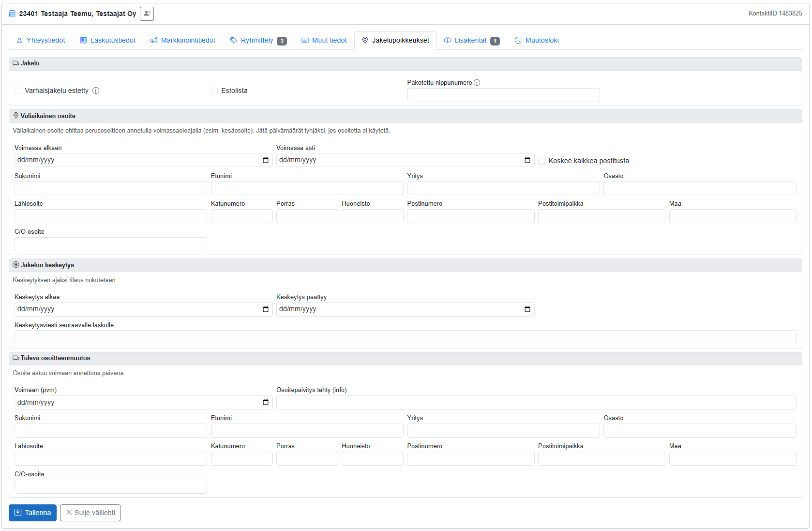Go to the Markkinointitiedot tab
The image size is (812, 531).
(183, 40)
